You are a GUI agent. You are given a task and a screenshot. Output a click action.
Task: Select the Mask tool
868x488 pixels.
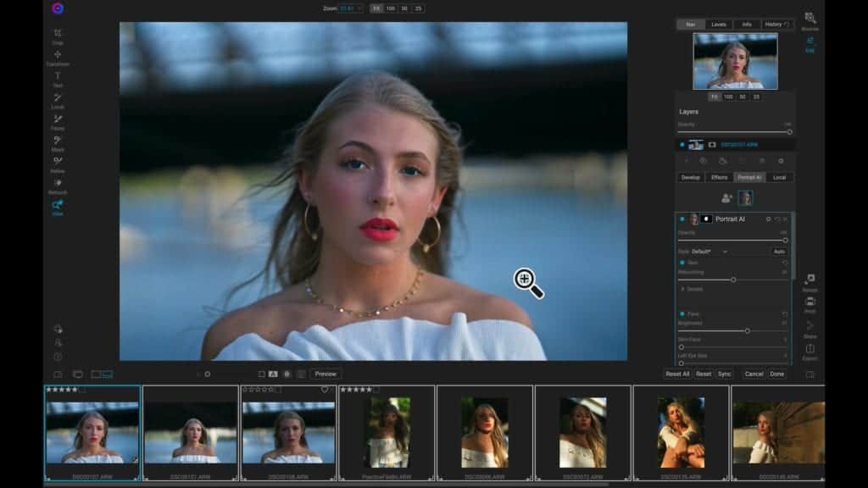[58, 144]
